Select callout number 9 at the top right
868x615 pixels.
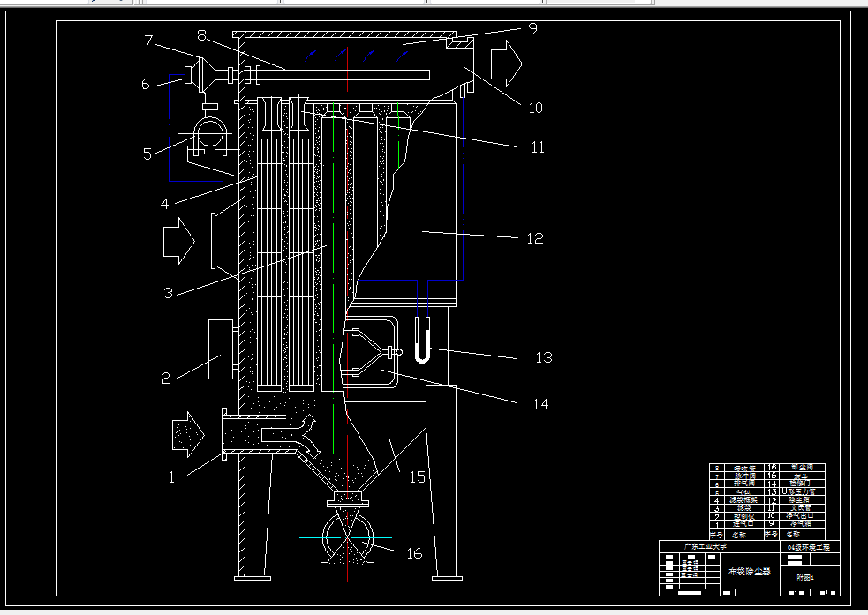(532, 29)
